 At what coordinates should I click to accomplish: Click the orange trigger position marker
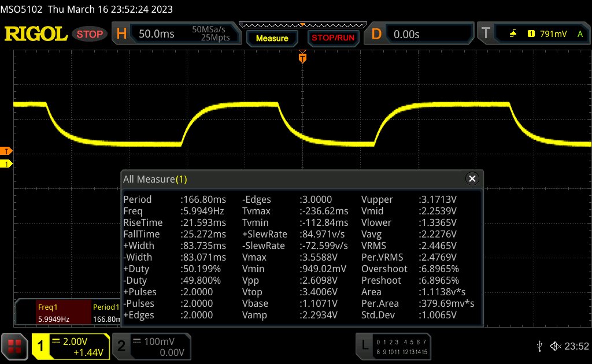tap(302, 58)
